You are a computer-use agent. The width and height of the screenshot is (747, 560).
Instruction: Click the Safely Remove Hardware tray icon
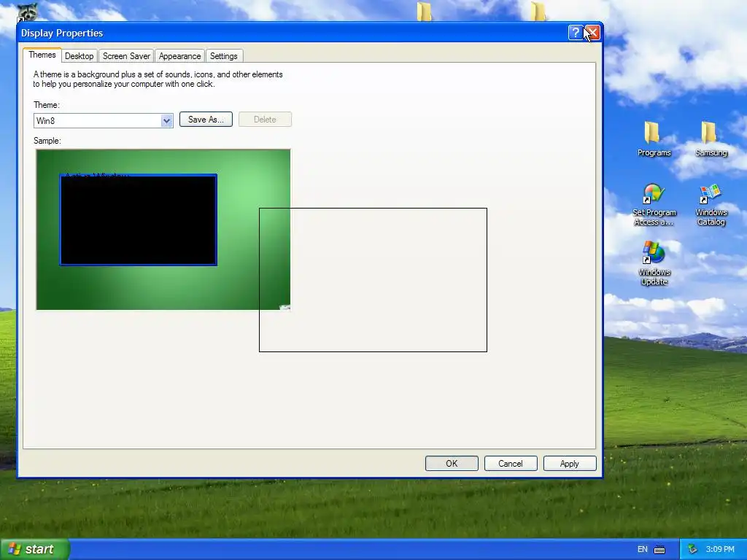coord(692,549)
